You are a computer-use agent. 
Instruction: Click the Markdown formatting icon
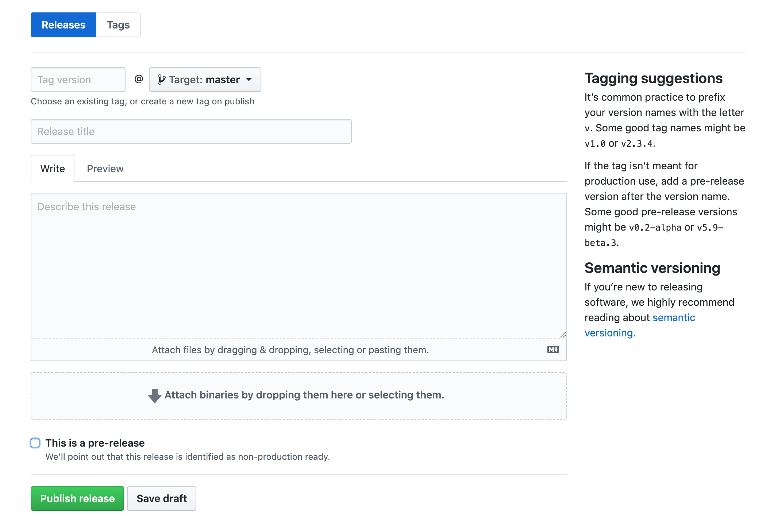553,350
